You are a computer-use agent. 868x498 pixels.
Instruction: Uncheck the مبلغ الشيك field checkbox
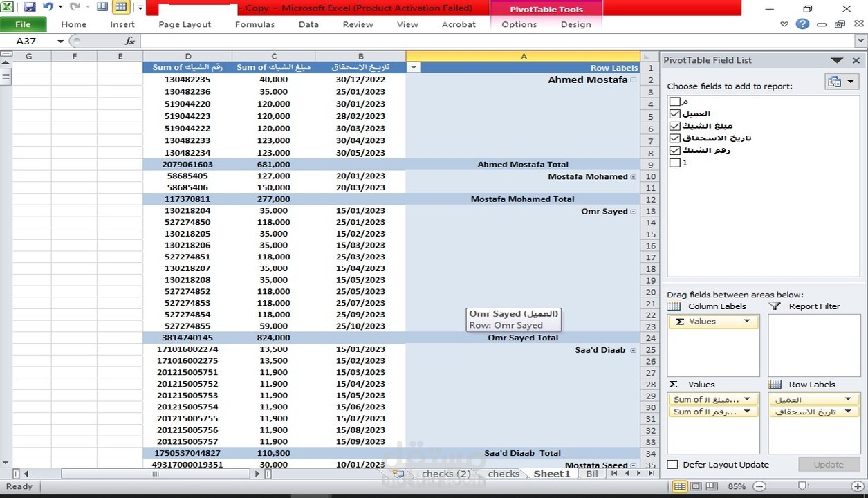[675, 126]
